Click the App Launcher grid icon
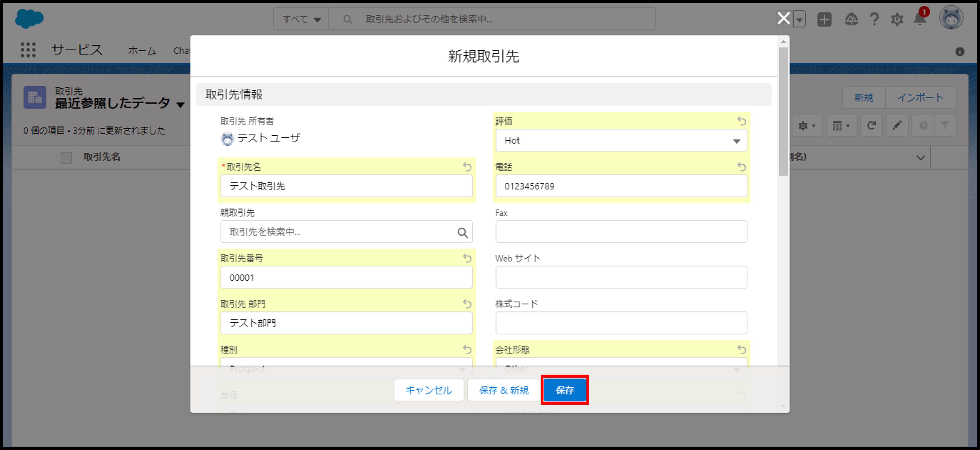This screenshot has width=980, height=450. (28, 50)
